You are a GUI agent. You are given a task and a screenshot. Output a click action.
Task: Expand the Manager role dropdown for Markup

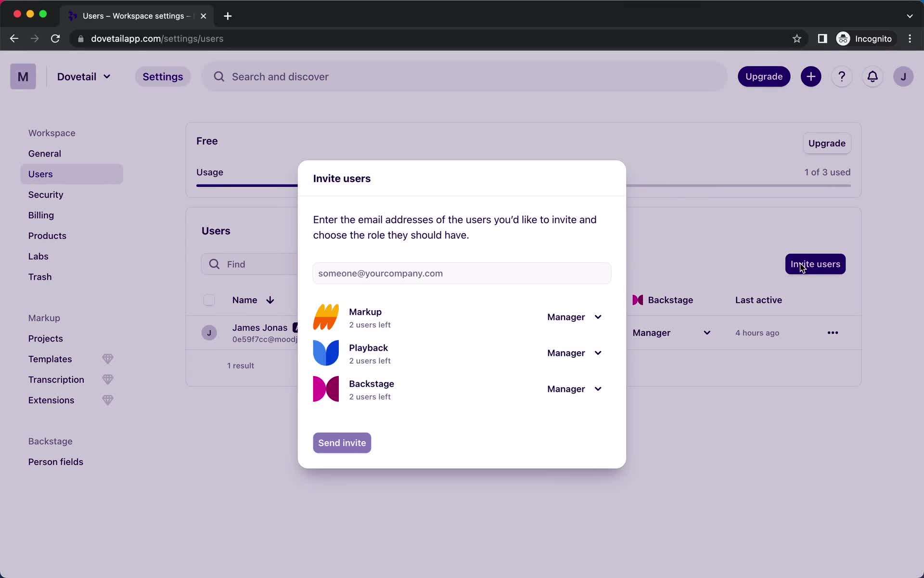(574, 317)
